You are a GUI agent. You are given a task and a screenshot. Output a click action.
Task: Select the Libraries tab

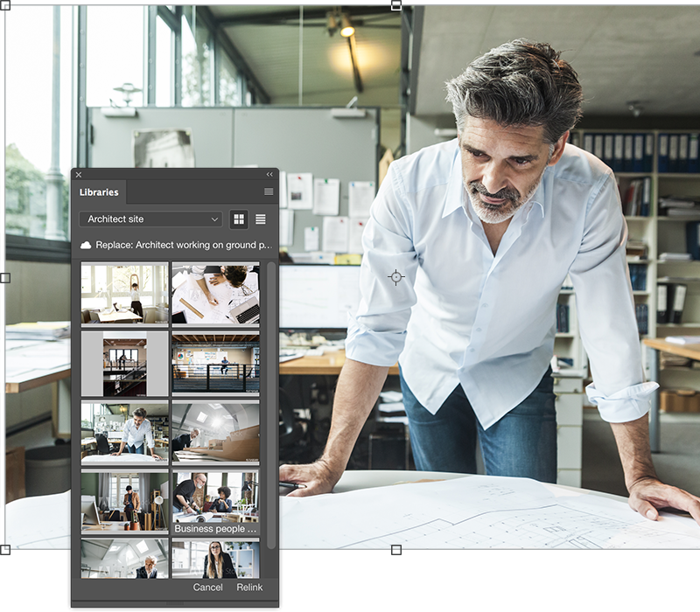pos(99,192)
